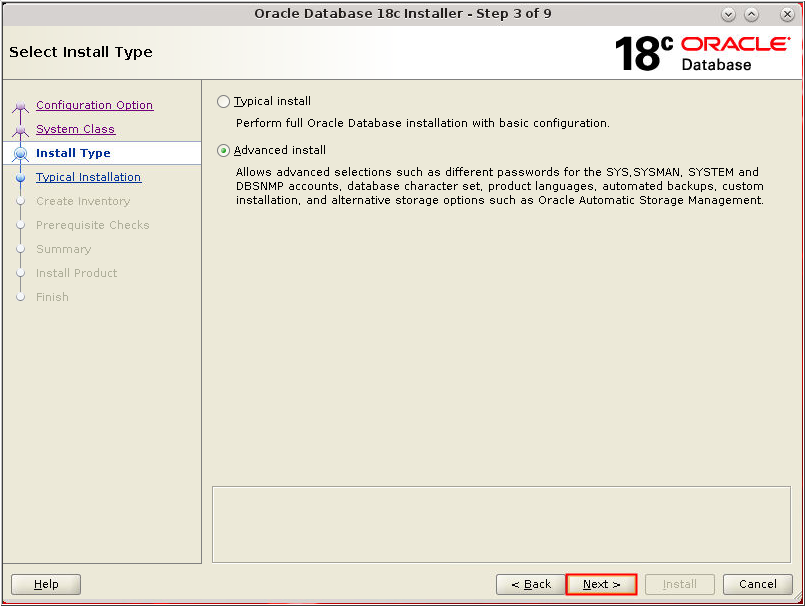
Task: Click the Next button to proceed
Action: tap(601, 584)
